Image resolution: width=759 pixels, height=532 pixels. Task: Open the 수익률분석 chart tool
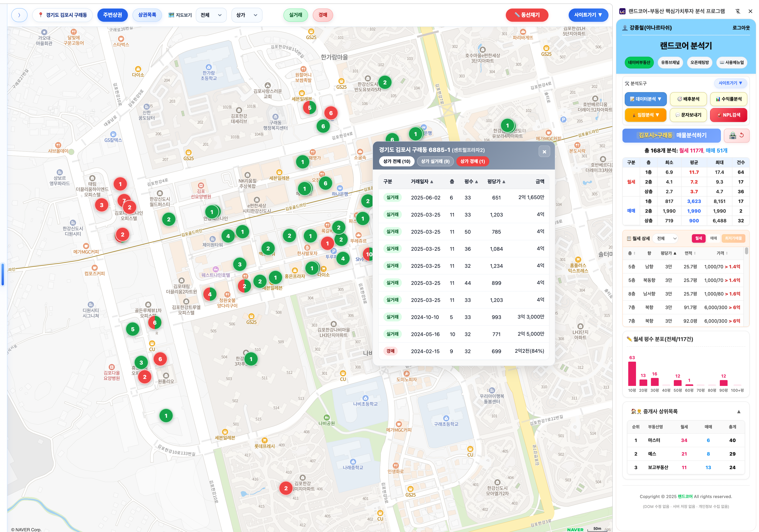[x=729, y=99]
